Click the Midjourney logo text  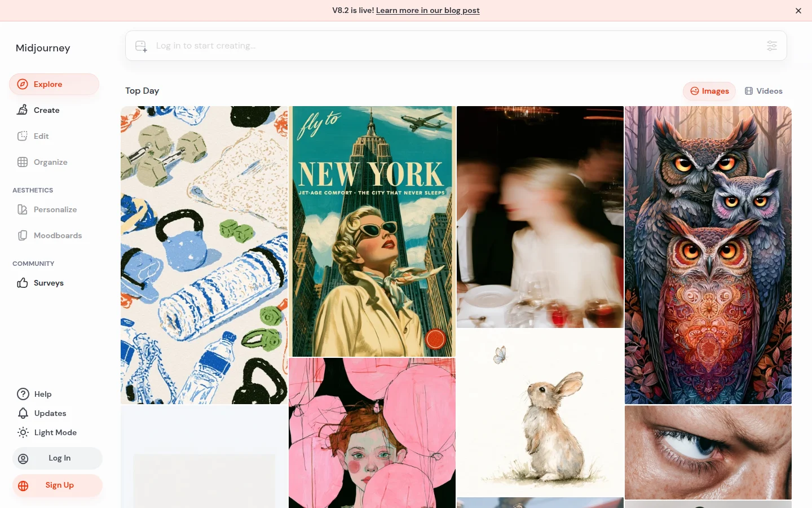(43, 48)
